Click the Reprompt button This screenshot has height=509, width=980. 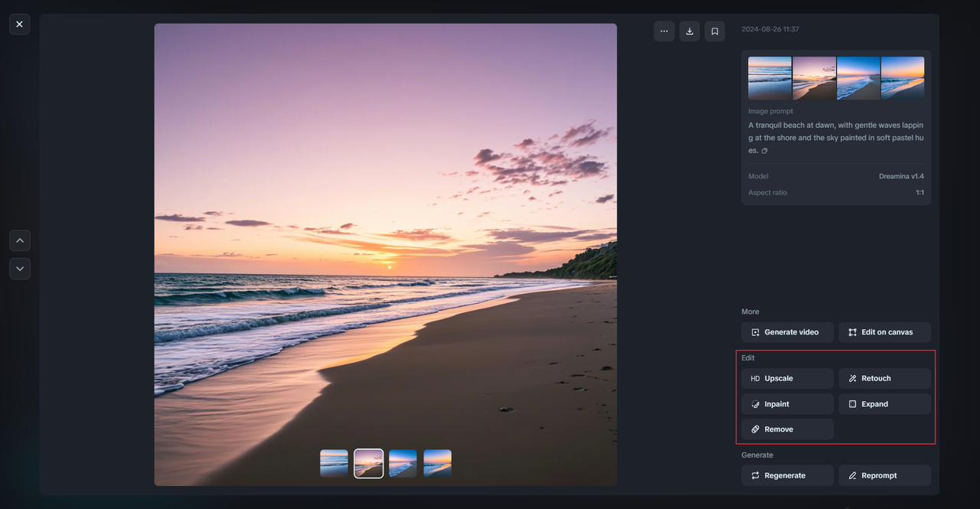click(884, 475)
